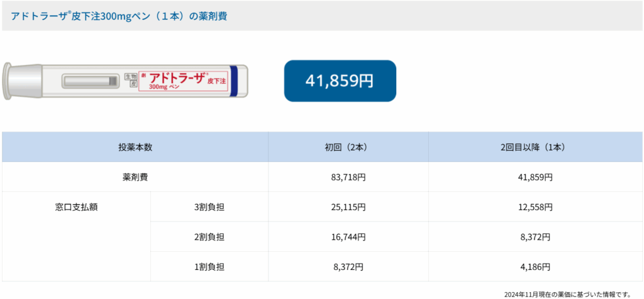Select the 1割負担 cell
Viewport: 644px width, 299px height.
point(209,267)
